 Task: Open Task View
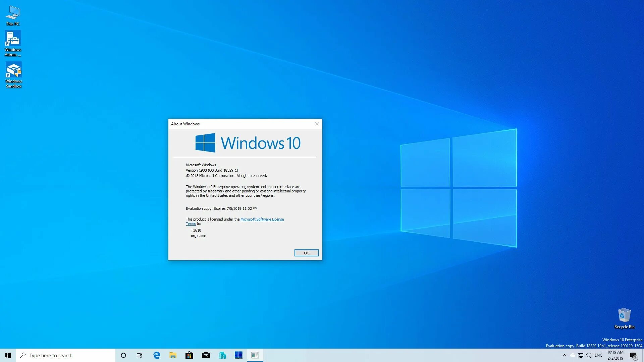[x=140, y=355]
